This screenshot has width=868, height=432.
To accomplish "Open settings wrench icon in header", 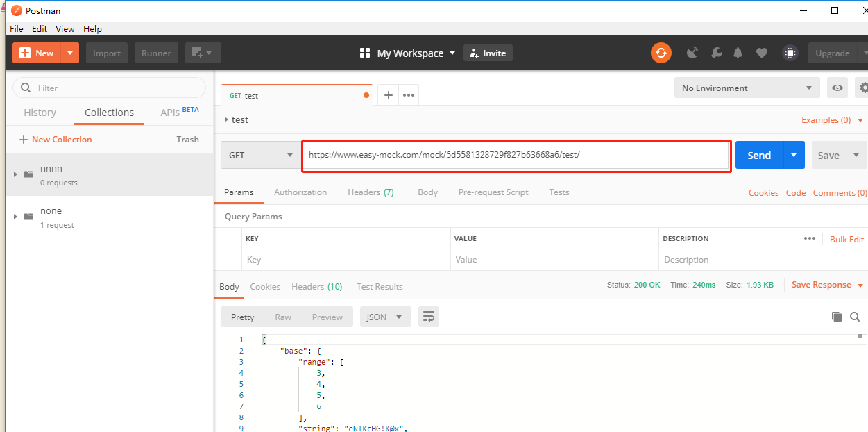I will [x=717, y=53].
